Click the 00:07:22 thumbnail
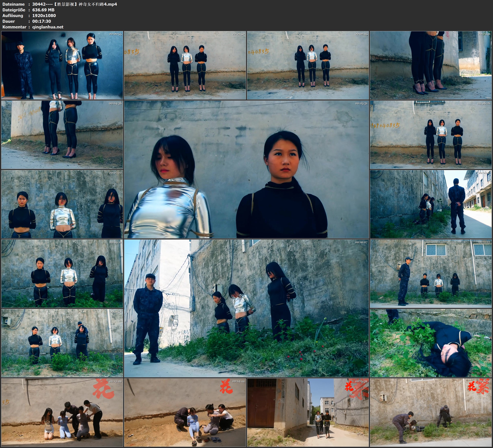 click(x=62, y=204)
